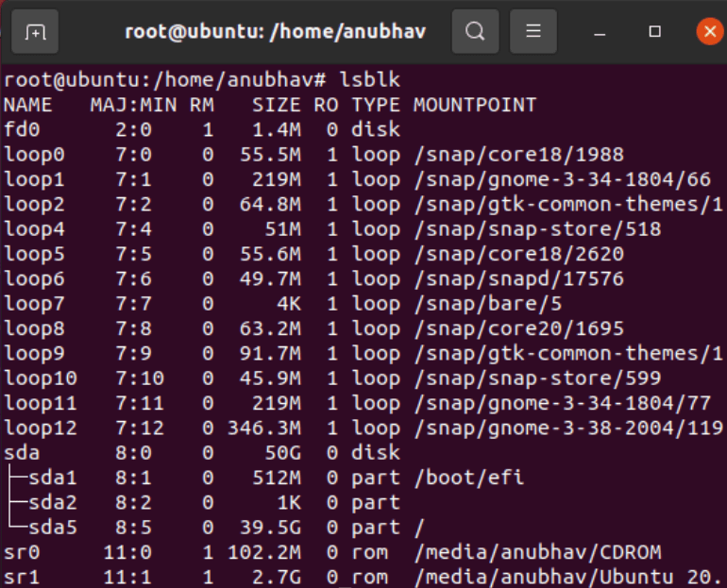Image resolution: width=727 pixels, height=588 pixels.
Task: Click the loop2 device name
Action: (34, 205)
